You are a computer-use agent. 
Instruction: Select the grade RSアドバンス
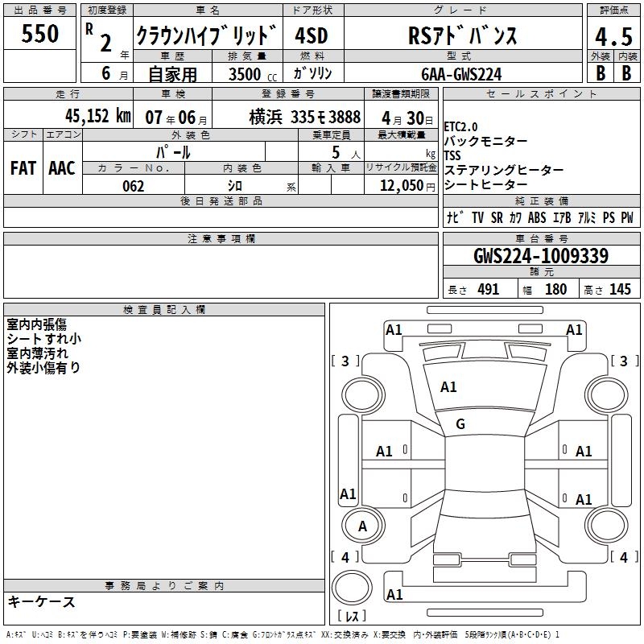(x=462, y=35)
